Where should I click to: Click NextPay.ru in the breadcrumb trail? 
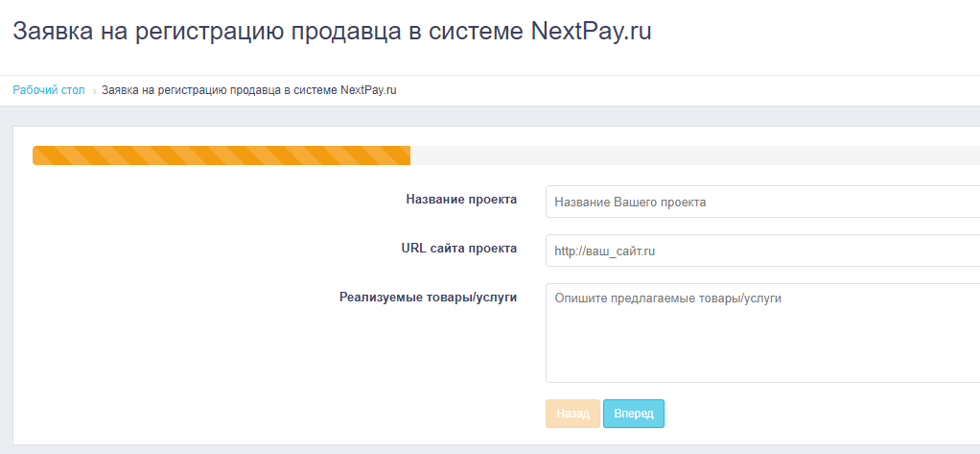(369, 90)
